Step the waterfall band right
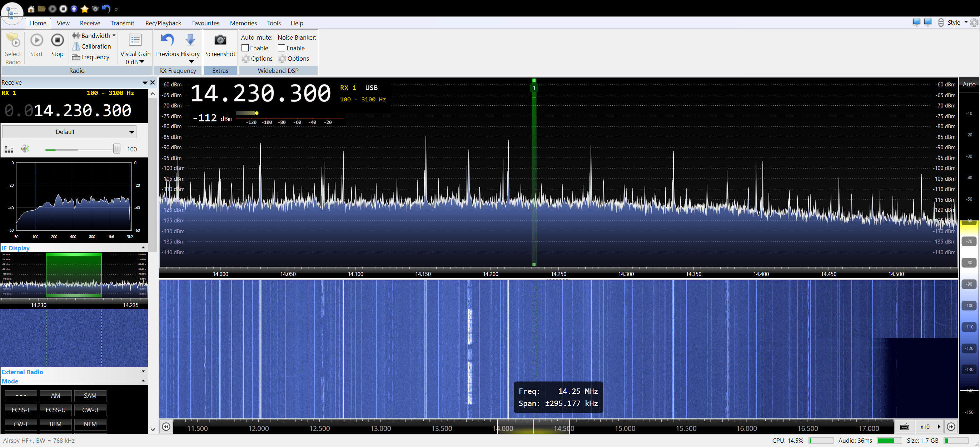Viewport: 980px width, 447px height. (x=951, y=427)
